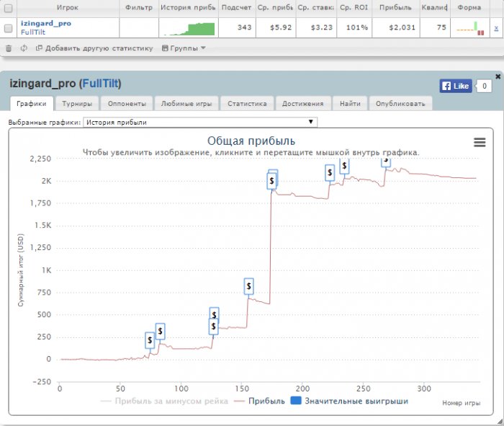Sort by Прибыль column header
The width and height of the screenshot is (504, 426).
(396, 8)
